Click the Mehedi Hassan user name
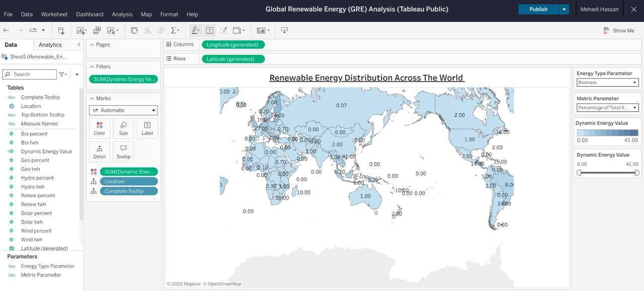 pyautogui.click(x=599, y=9)
